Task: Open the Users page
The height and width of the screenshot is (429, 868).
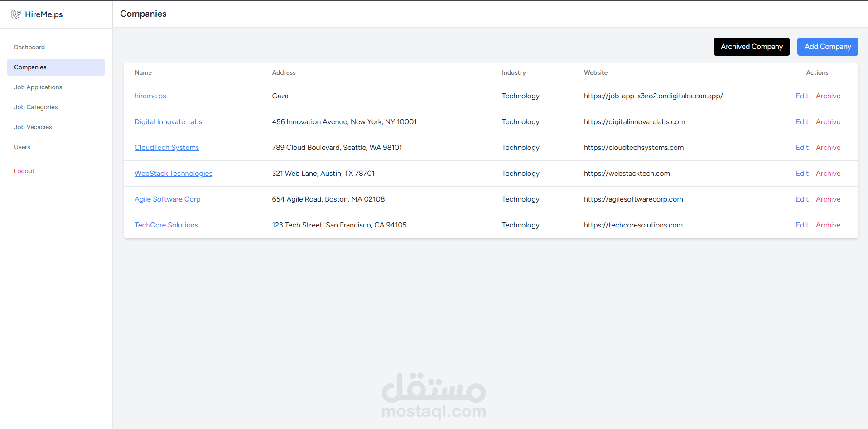Action: click(x=22, y=147)
